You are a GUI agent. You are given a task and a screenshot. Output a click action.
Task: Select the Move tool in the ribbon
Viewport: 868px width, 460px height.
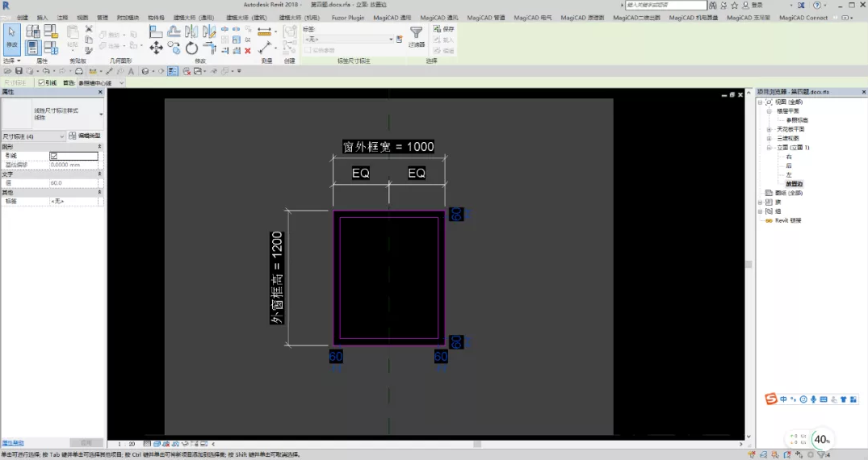[156, 48]
